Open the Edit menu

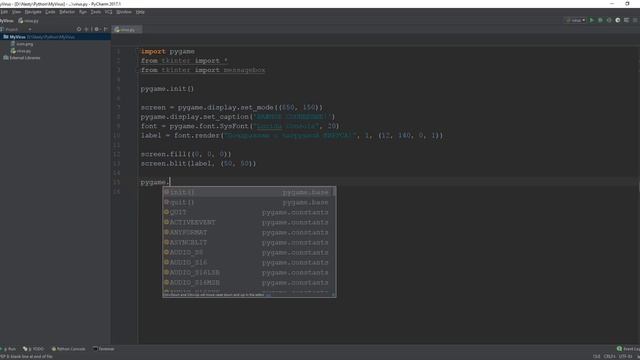4,12
